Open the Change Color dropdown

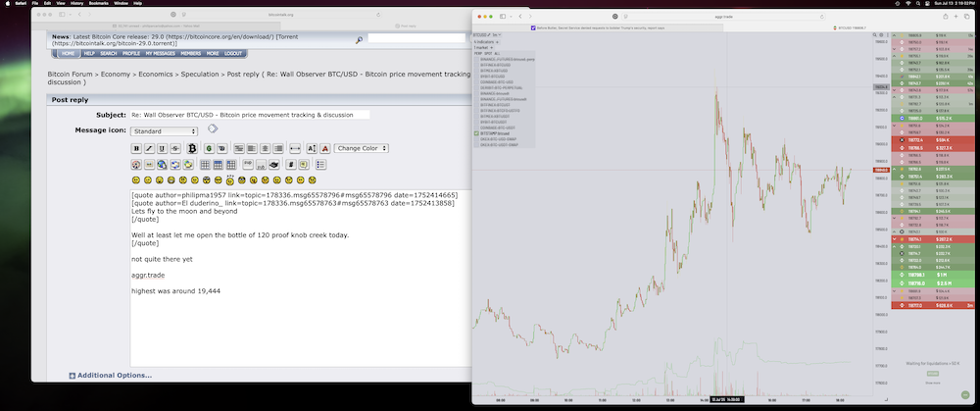(x=362, y=148)
